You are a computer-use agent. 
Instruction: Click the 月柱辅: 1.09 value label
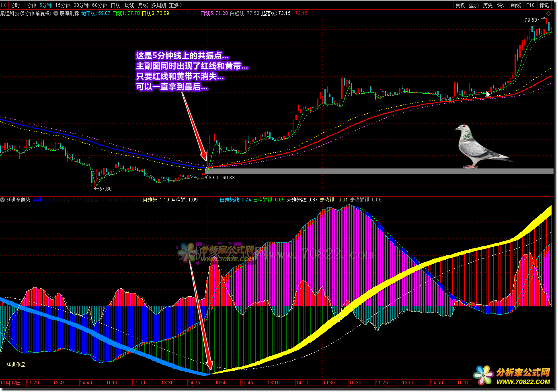click(185, 200)
